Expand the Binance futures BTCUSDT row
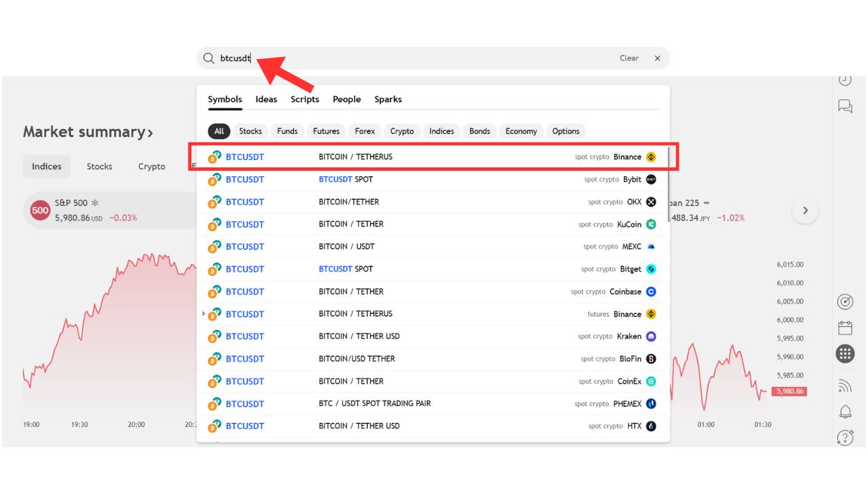The height and width of the screenshot is (488, 868). [203, 314]
